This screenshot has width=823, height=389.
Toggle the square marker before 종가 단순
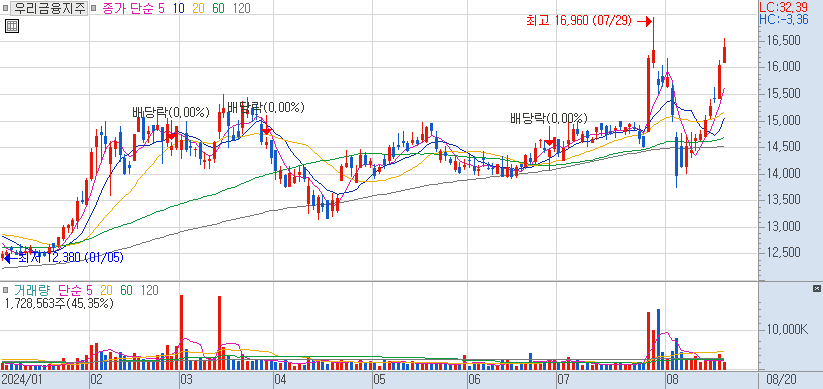click(93, 8)
